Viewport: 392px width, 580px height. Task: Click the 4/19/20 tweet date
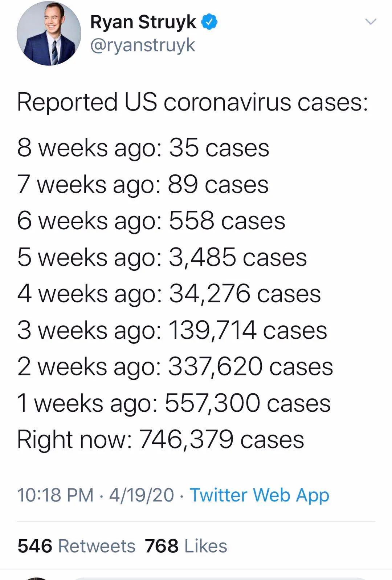click(x=142, y=495)
